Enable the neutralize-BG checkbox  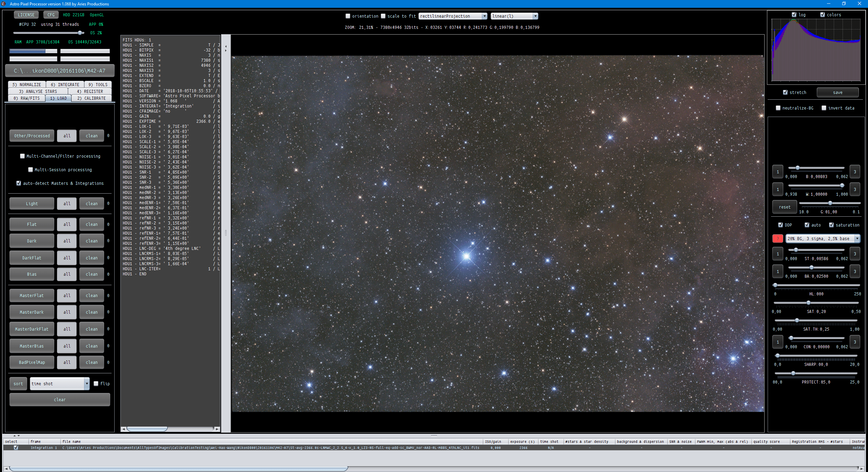[778, 108]
